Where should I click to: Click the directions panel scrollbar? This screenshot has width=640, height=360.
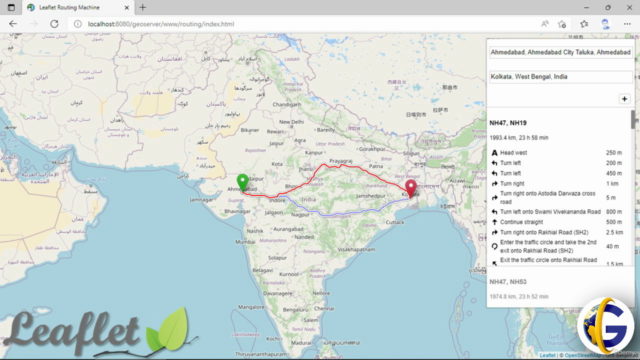point(633,120)
